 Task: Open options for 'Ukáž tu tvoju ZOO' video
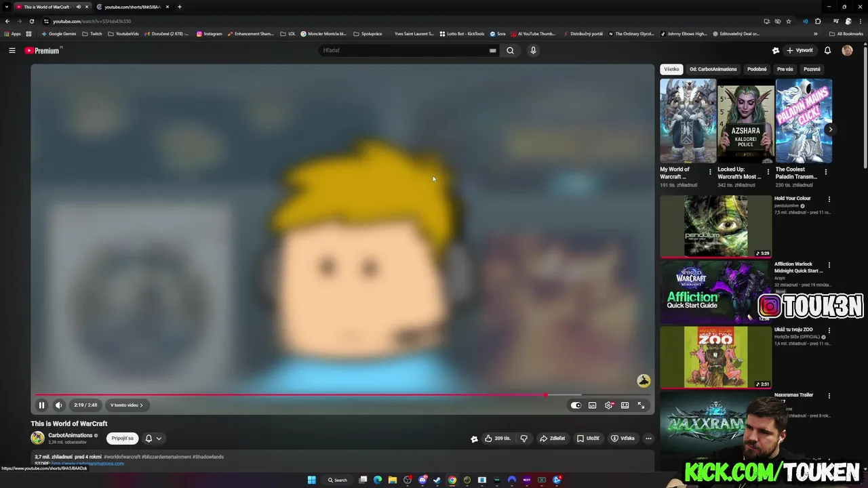coord(829,330)
